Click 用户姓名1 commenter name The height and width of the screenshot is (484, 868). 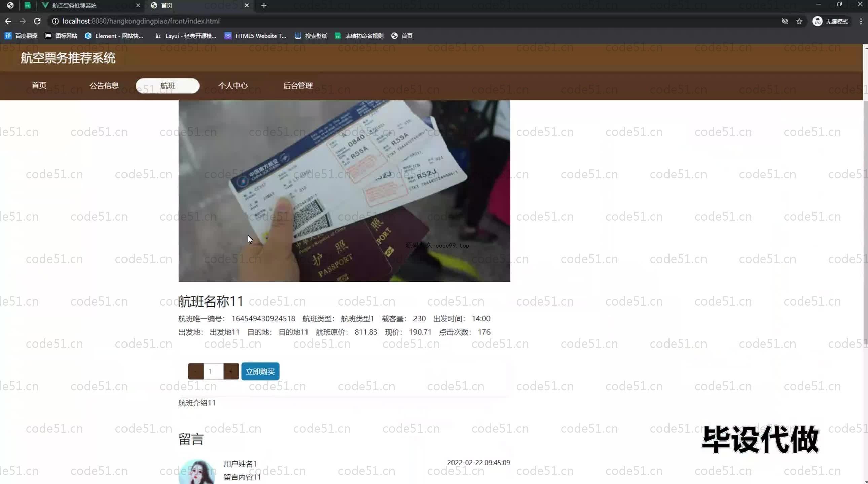[x=240, y=464]
